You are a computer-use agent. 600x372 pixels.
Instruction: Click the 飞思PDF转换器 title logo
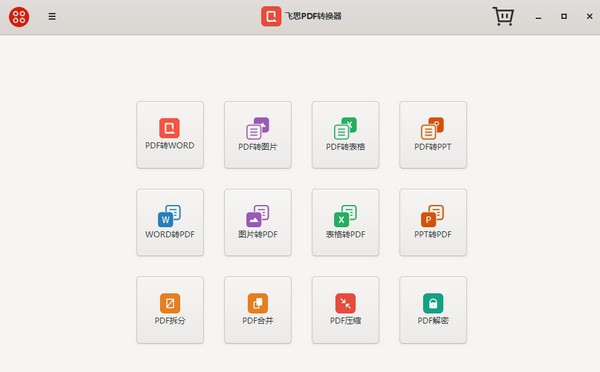[271, 16]
